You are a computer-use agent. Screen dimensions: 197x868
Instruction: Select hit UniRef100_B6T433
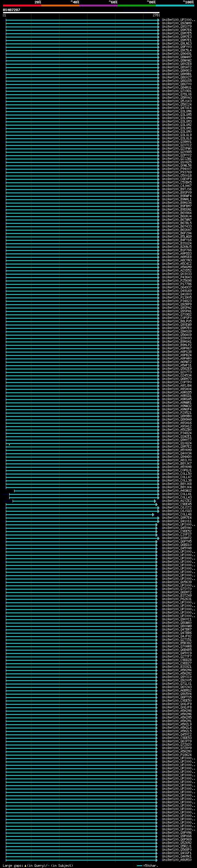(177, 226)
